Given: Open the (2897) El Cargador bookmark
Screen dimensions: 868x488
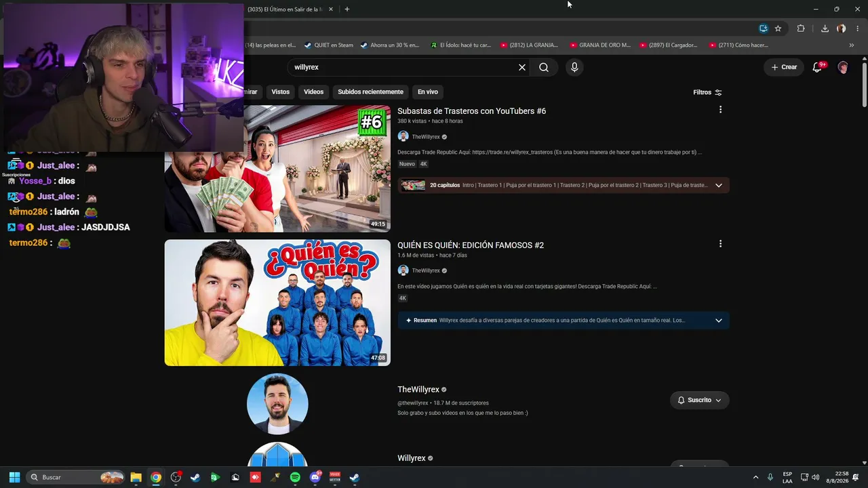Looking at the screenshot, I should coord(667,45).
